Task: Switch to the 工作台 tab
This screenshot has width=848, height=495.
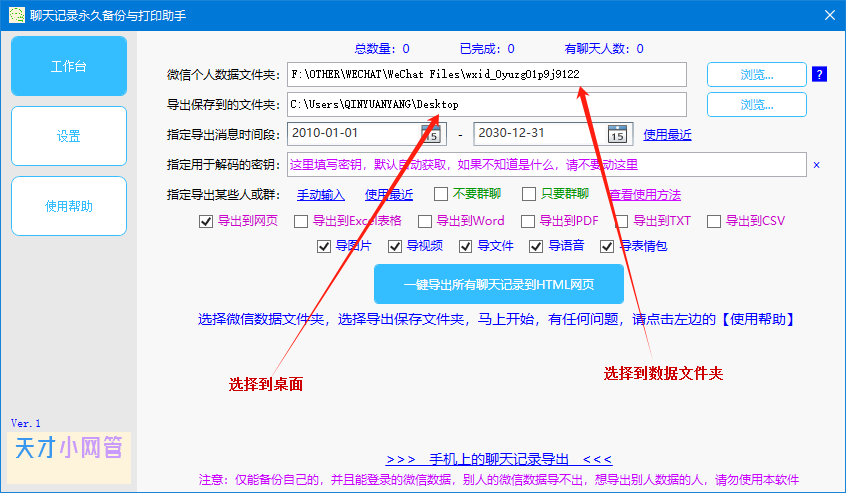Action: click(x=69, y=66)
